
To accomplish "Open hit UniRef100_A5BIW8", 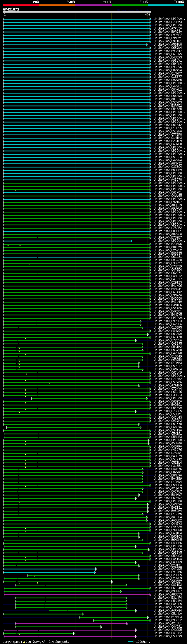I will coord(168,45).
